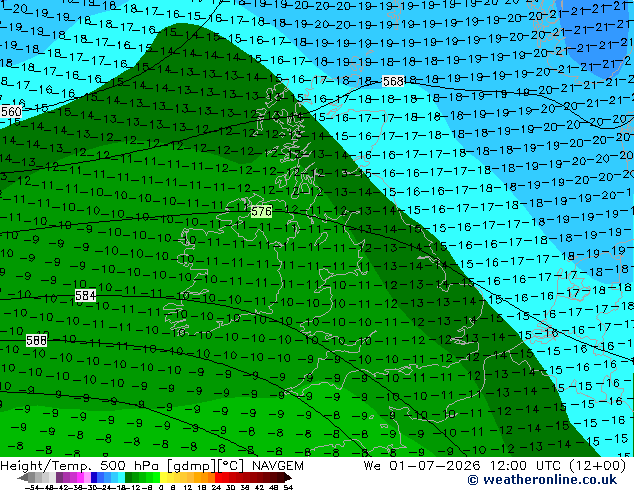Click the NAVGEM model name text
Image resolution: width=634 pixels, height=490 pixels.
tap(277, 466)
